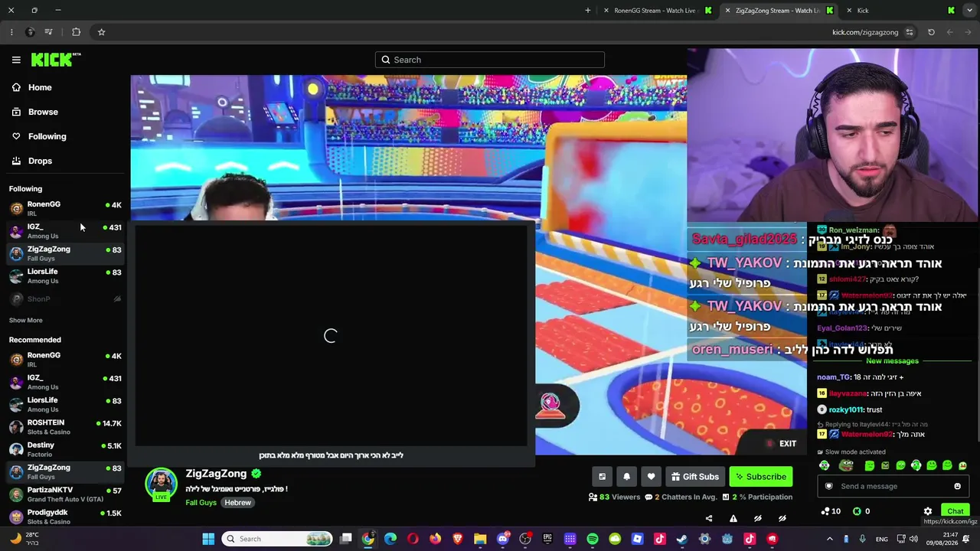980x551 pixels.
Task: Open RonenGG channel under Following
Action: point(65,208)
